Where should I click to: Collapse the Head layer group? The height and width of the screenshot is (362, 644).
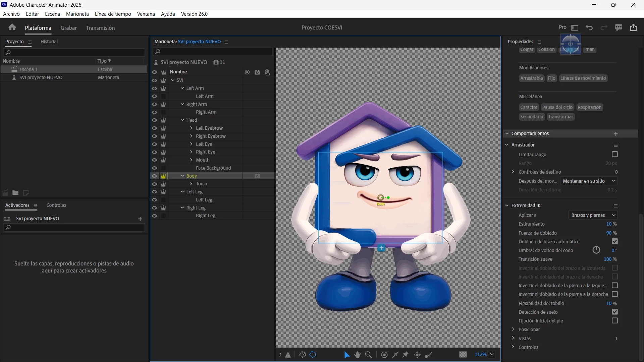click(182, 120)
